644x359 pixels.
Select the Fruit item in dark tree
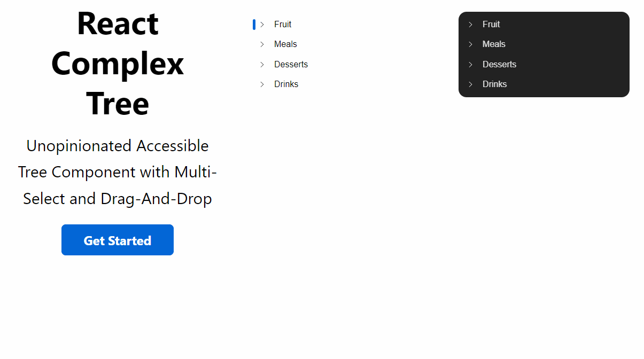pos(491,25)
